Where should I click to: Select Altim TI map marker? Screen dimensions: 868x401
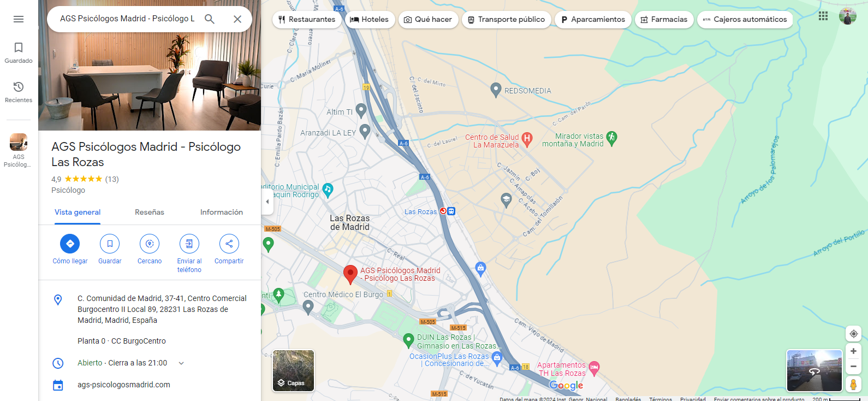361,110
